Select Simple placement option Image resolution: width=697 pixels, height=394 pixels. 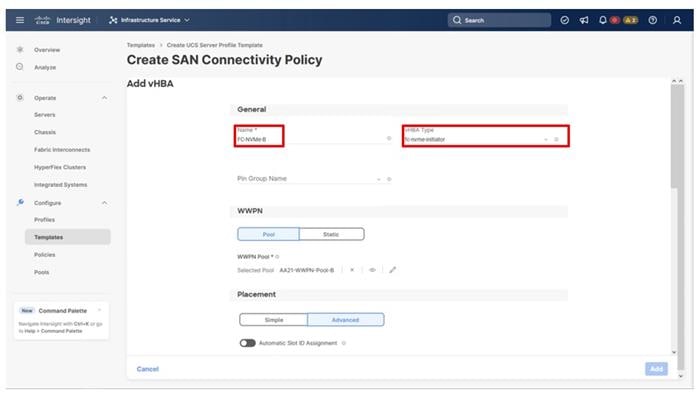point(273,320)
